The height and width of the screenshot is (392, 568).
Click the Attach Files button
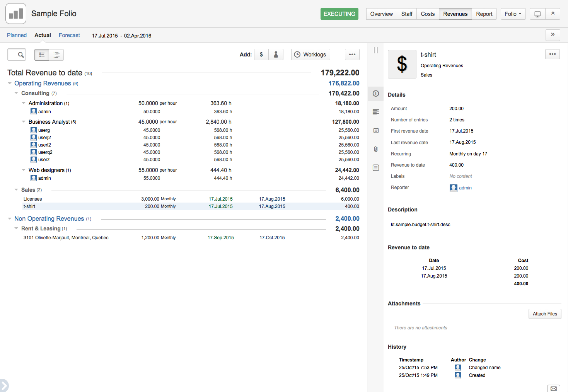tap(545, 314)
